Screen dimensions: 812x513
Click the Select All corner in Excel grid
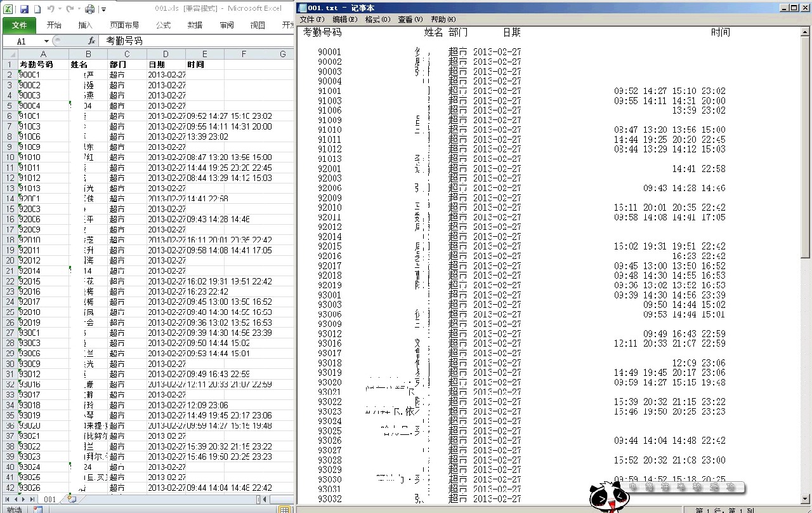9,54
